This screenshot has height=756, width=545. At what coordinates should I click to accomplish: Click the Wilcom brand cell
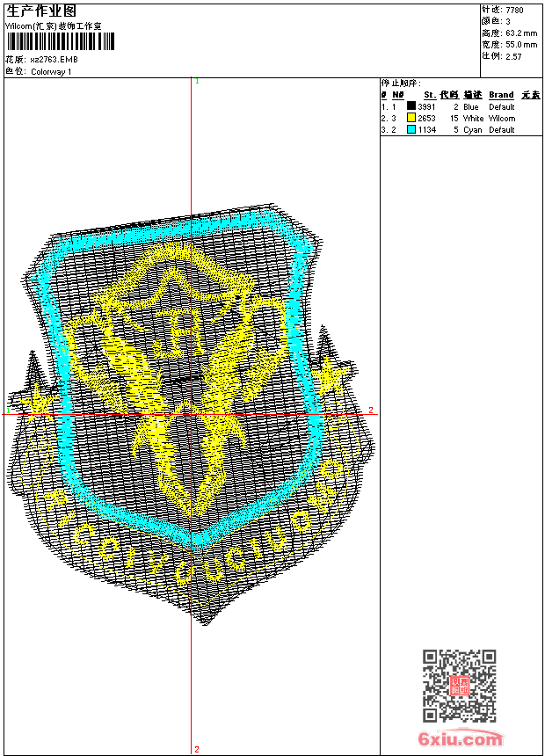click(502, 119)
